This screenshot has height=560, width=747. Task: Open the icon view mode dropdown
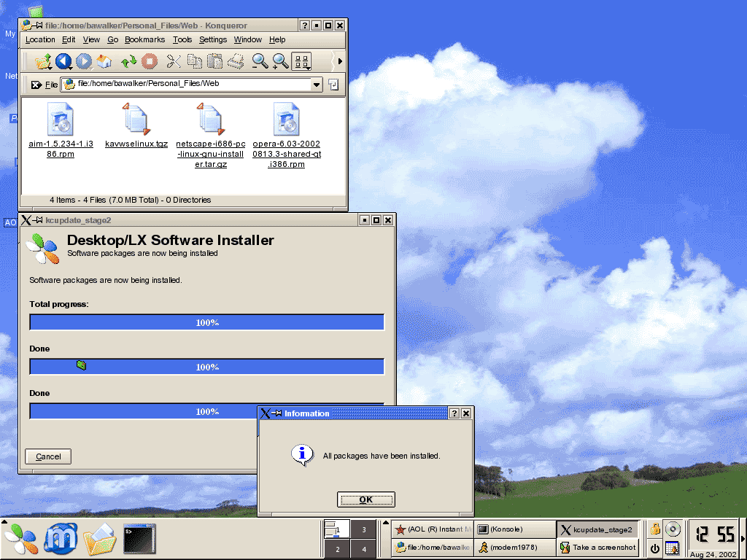click(x=302, y=61)
